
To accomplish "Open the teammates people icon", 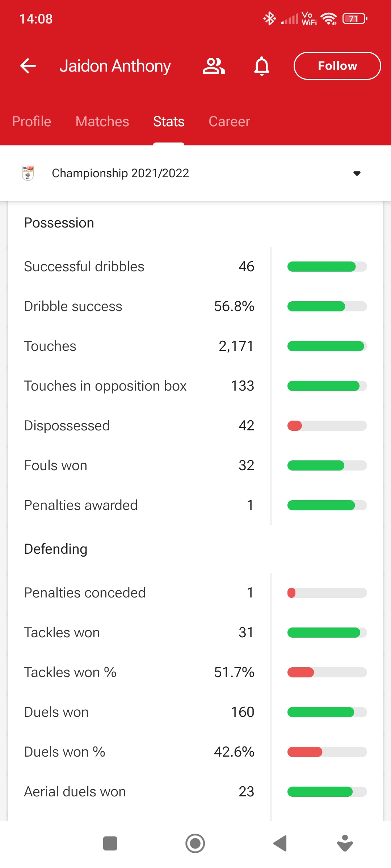I will [214, 66].
